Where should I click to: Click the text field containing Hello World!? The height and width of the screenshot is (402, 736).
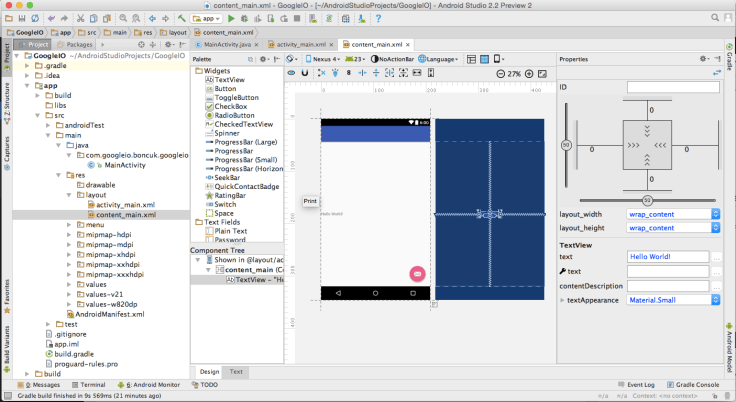coord(668,257)
